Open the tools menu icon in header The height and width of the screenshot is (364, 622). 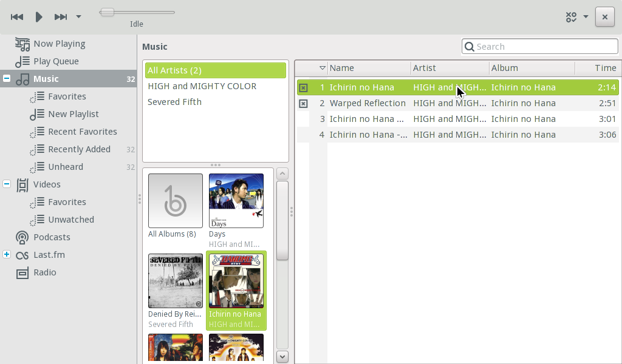571,17
